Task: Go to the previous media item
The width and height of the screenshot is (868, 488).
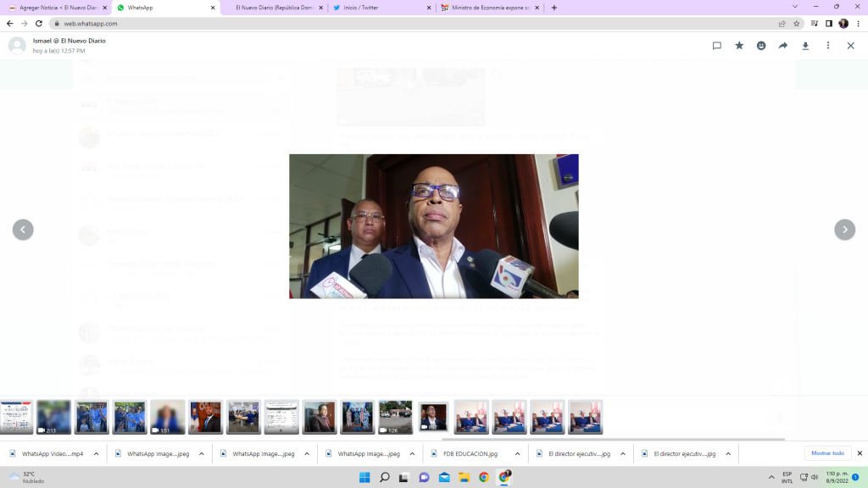Action: pos(23,230)
